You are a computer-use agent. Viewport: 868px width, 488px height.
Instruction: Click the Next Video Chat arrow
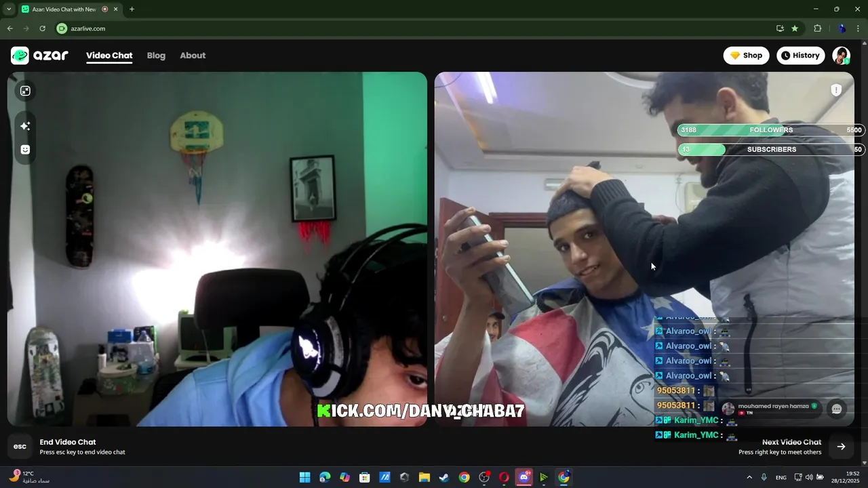[x=841, y=447]
